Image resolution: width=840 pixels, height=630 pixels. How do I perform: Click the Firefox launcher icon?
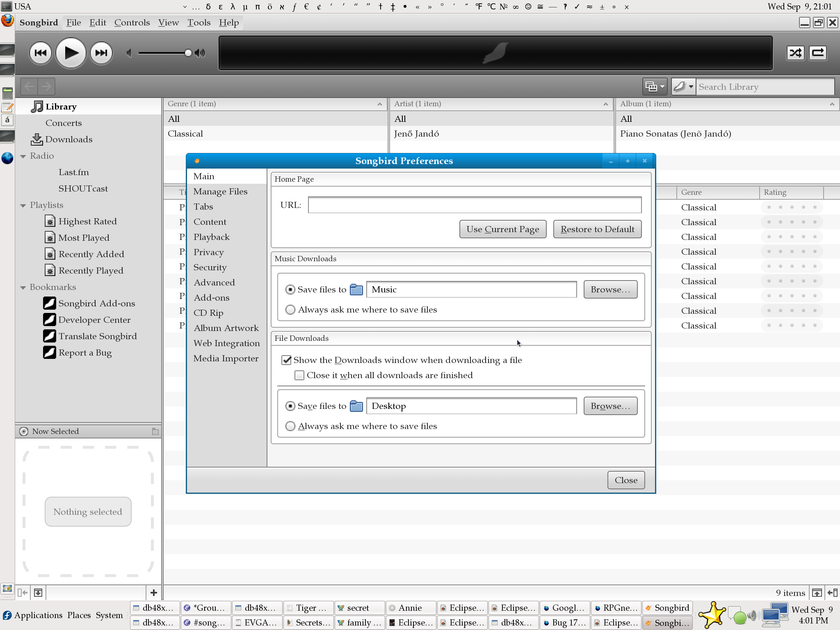pos(7,21)
